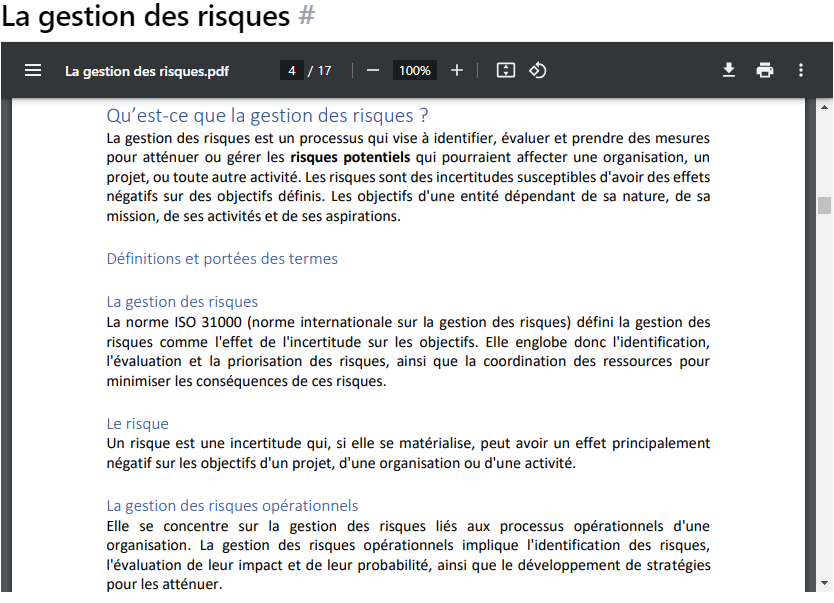The width and height of the screenshot is (834, 603).
Task: Download the PDF file
Action: (x=729, y=70)
